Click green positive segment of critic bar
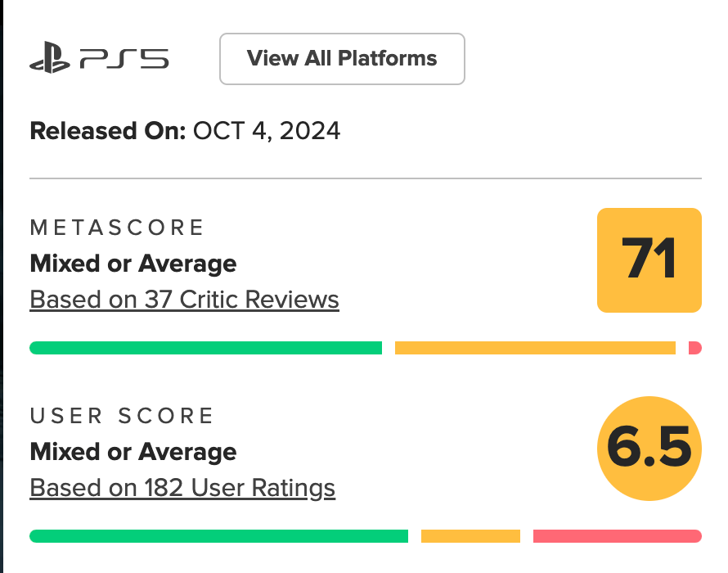The image size is (728, 573). click(x=205, y=348)
